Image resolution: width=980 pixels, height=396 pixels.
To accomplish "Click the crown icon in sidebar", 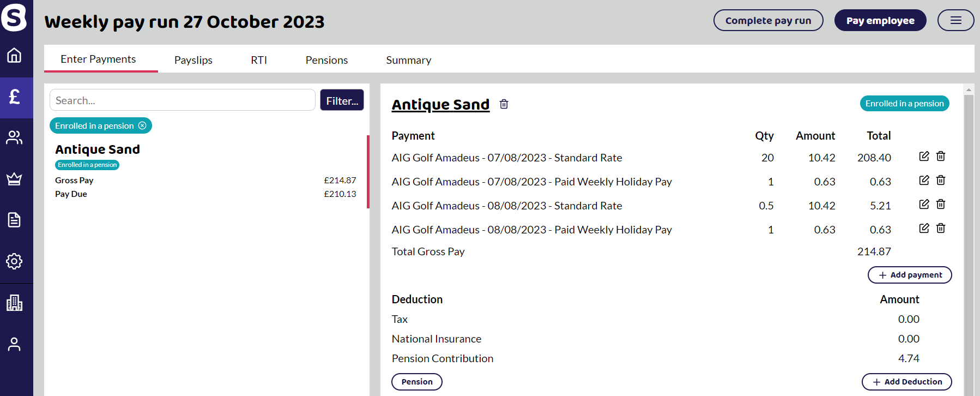I will [14, 179].
